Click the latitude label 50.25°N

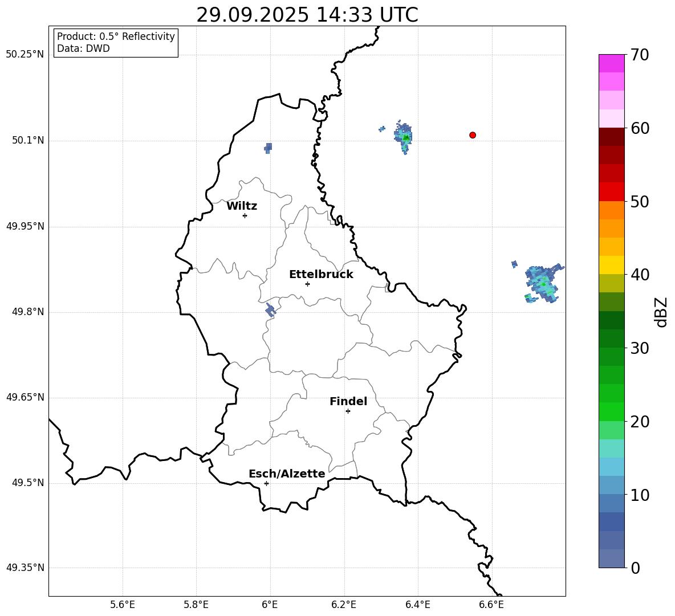(x=25, y=55)
